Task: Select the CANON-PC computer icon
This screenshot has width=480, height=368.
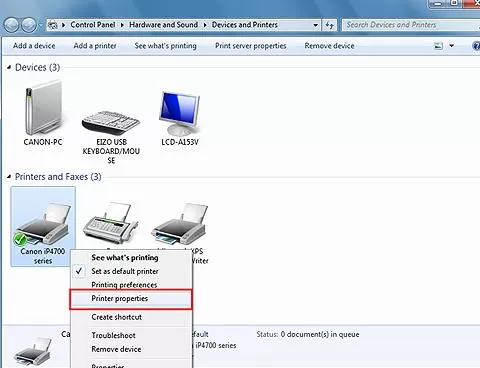Action: coord(43,113)
